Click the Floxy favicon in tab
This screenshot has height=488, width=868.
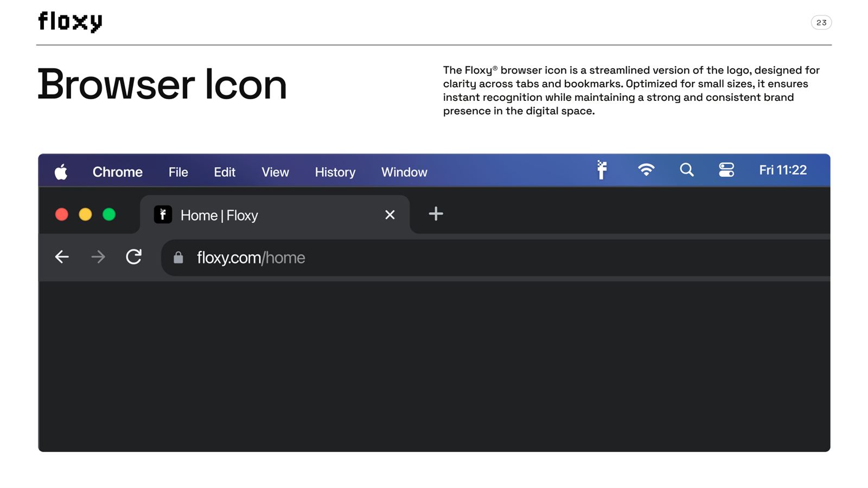[x=163, y=215]
